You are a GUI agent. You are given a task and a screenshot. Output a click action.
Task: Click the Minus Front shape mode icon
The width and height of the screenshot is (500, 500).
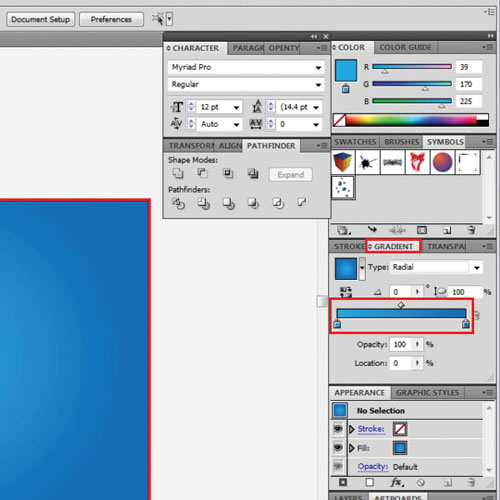[202, 173]
